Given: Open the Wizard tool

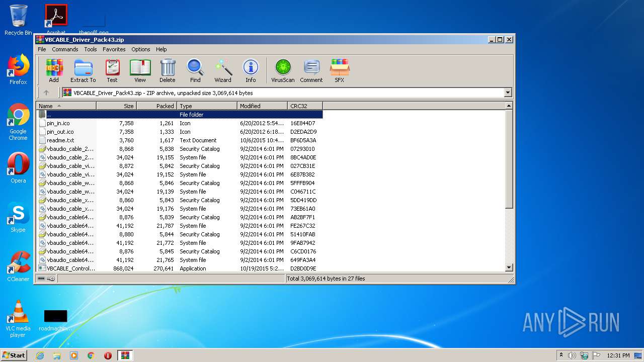Looking at the screenshot, I should (x=223, y=70).
